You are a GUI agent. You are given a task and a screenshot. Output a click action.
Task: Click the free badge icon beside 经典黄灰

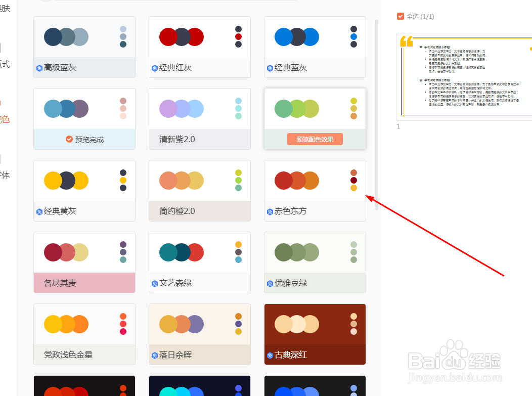coord(39,212)
